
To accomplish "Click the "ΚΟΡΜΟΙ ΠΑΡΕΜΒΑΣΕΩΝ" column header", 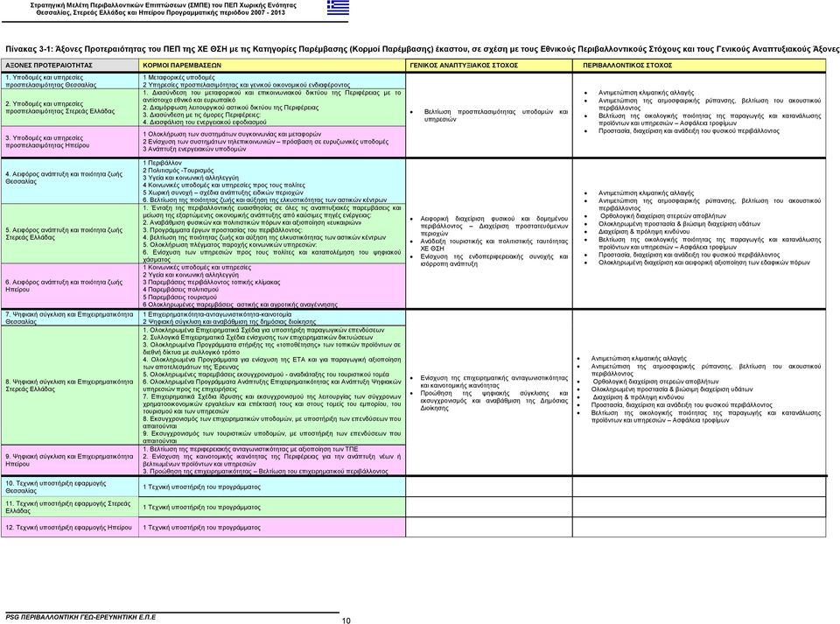I will click(272, 66).
